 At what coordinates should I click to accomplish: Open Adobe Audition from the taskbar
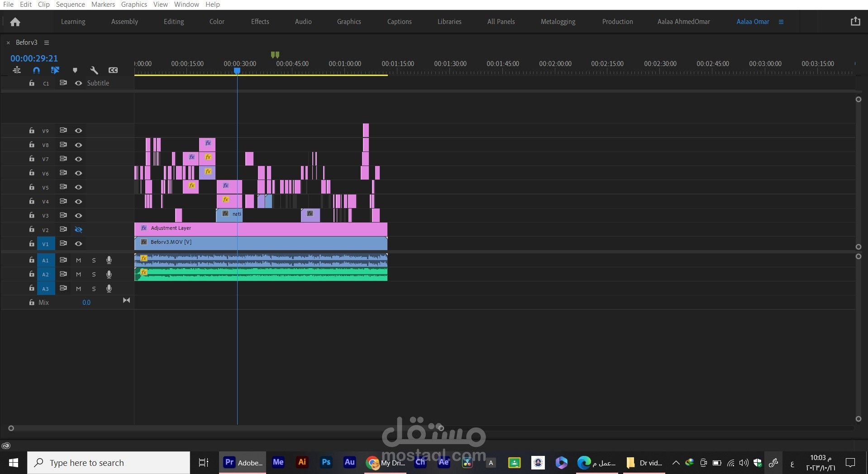tap(349, 462)
